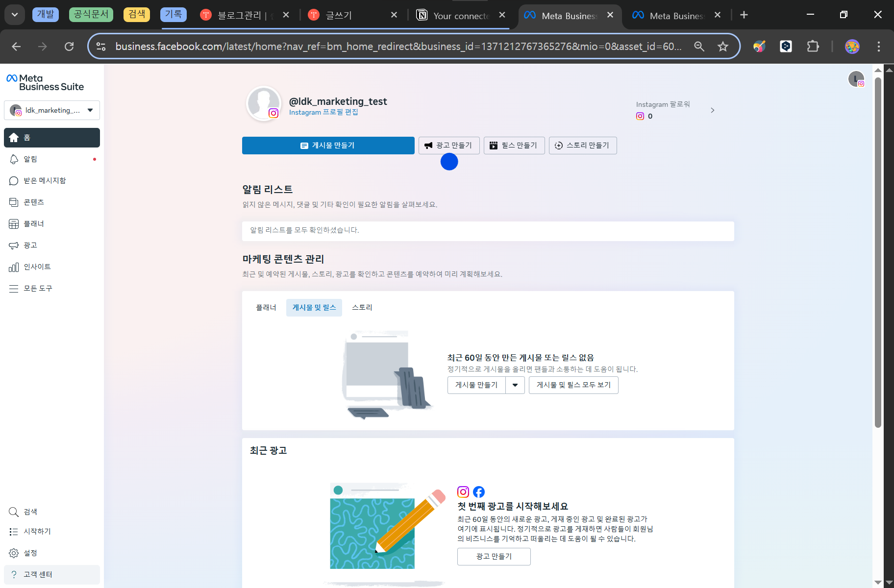Open inbox (받은 메시지함) in sidebar
This screenshot has height=588, width=894.
(51, 181)
